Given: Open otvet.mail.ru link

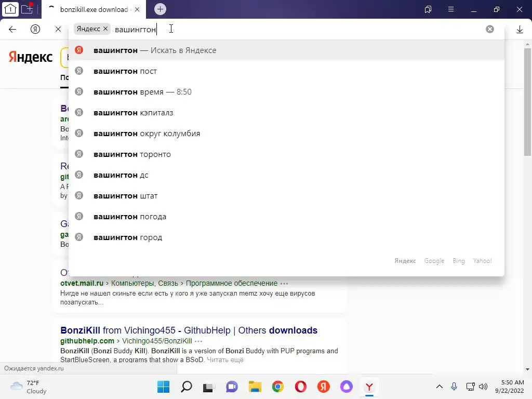Looking at the screenshot, I should 82,283.
